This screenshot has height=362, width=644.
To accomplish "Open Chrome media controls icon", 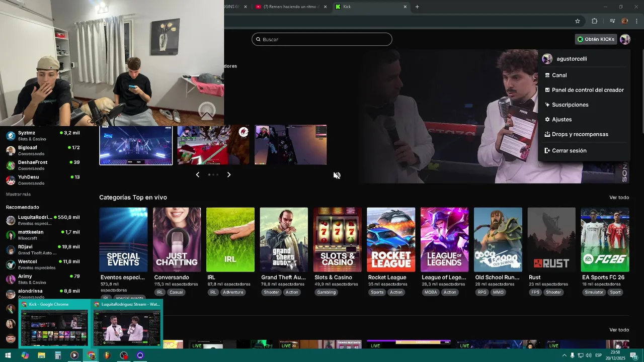I will pyautogui.click(x=612, y=21).
